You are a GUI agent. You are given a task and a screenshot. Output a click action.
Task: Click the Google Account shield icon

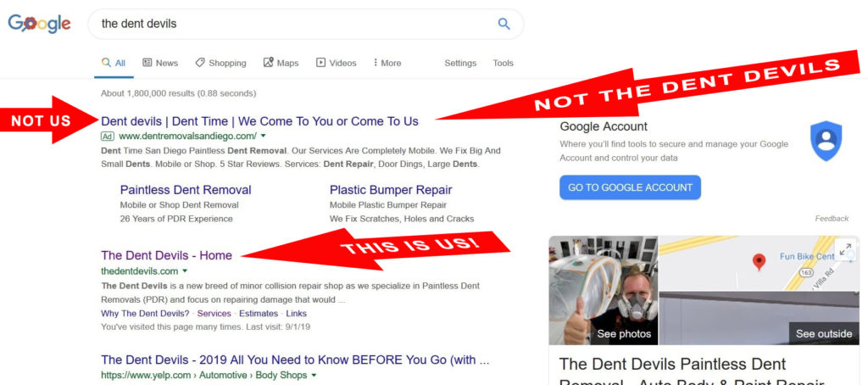(826, 142)
